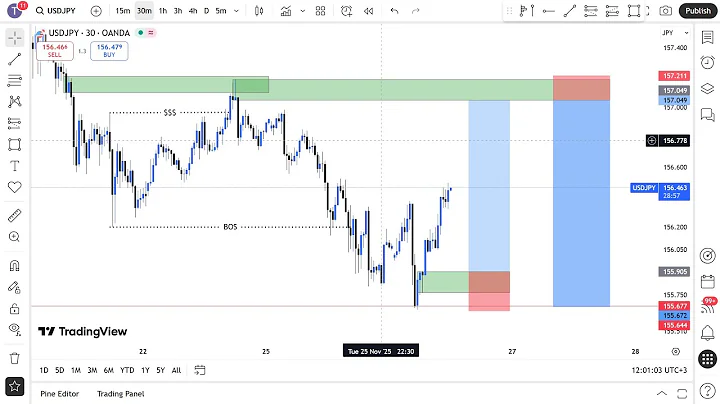Open the forecasting and measurement tools
Viewport: 720px width, 404px height.
pos(15,123)
